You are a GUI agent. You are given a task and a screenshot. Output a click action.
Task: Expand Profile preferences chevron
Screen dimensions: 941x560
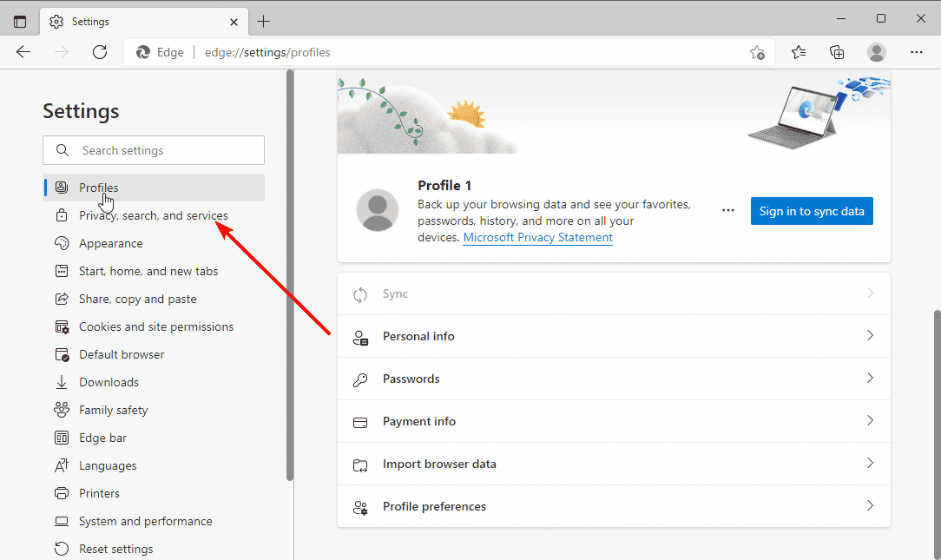point(870,506)
